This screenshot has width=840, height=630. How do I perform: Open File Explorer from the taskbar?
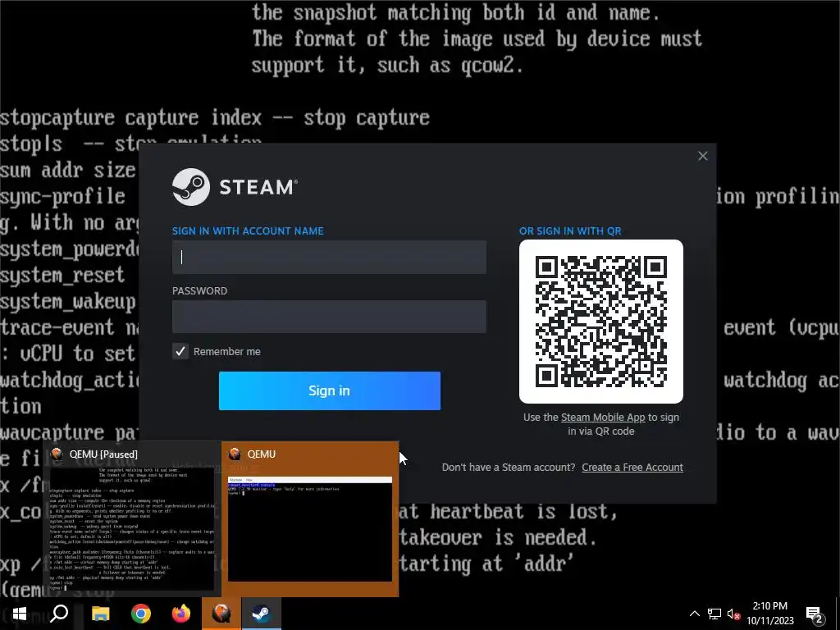pos(100,614)
